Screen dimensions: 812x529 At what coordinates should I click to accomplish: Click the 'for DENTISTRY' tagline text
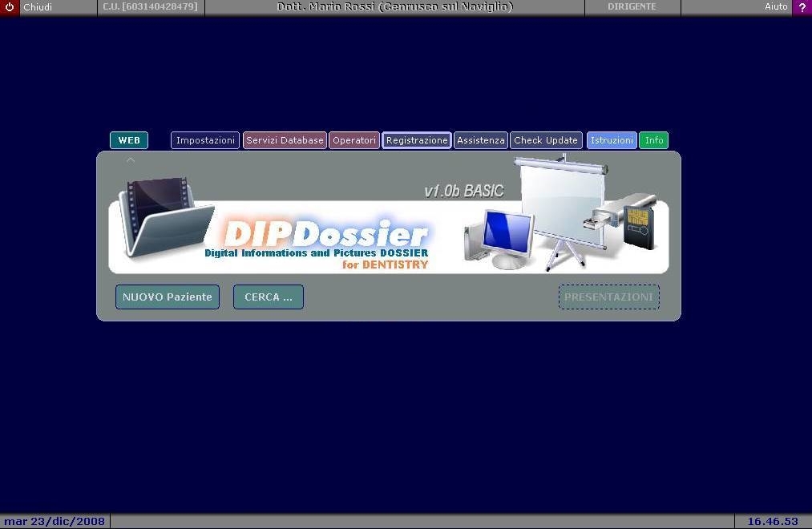pos(386,264)
